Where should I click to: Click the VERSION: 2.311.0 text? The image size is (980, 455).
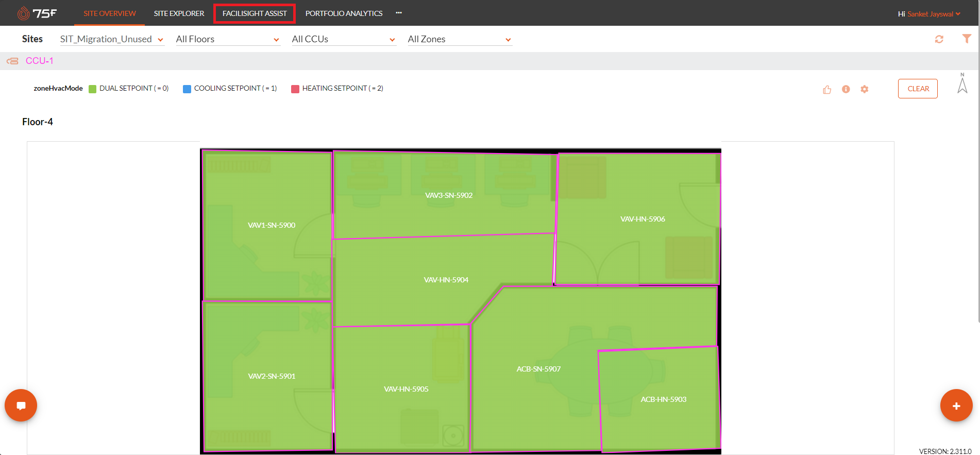point(945,451)
